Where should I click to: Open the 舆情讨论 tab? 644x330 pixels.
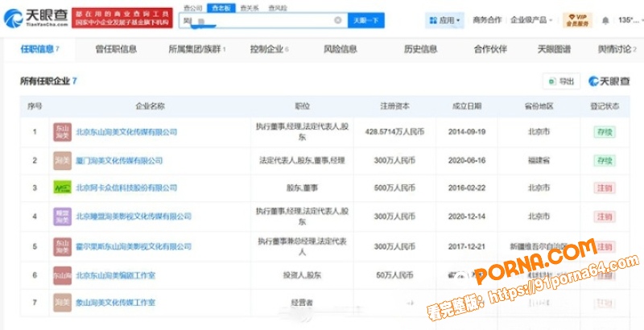point(617,49)
